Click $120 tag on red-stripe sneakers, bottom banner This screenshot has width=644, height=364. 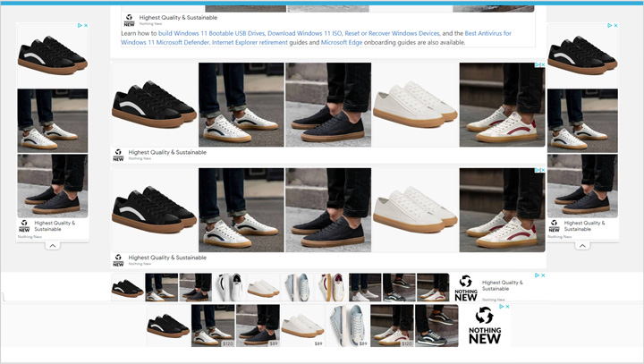pyautogui.click(x=406, y=343)
